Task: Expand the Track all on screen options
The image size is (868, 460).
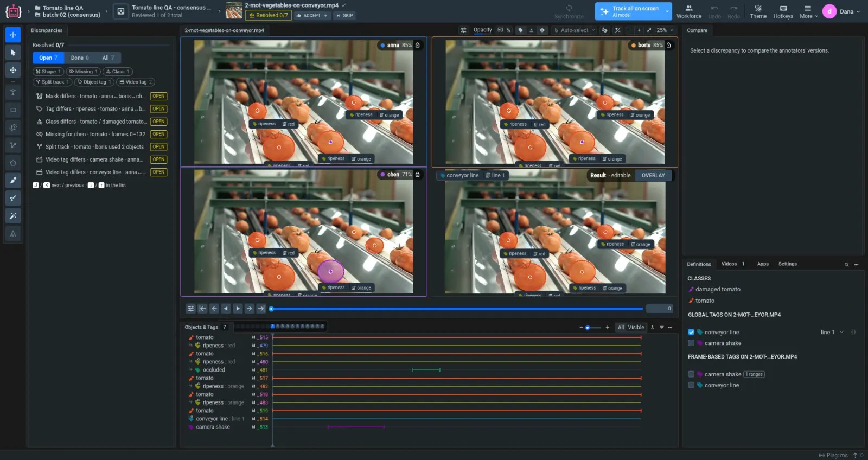Action: (667, 11)
